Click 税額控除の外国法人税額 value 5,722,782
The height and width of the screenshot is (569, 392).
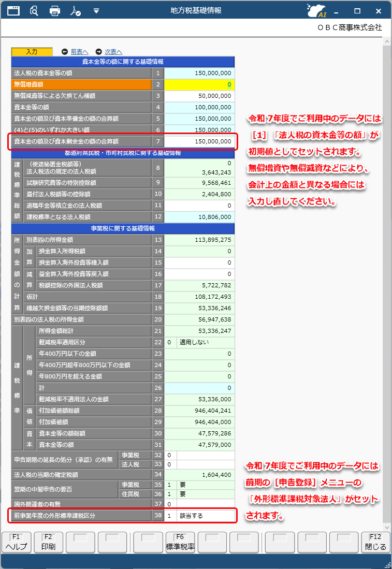coord(199,285)
